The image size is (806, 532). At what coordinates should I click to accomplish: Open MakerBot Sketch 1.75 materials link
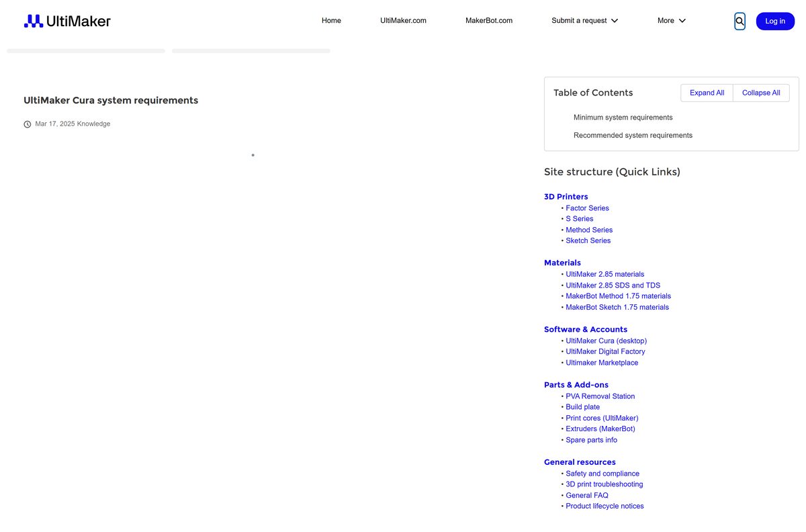click(617, 307)
